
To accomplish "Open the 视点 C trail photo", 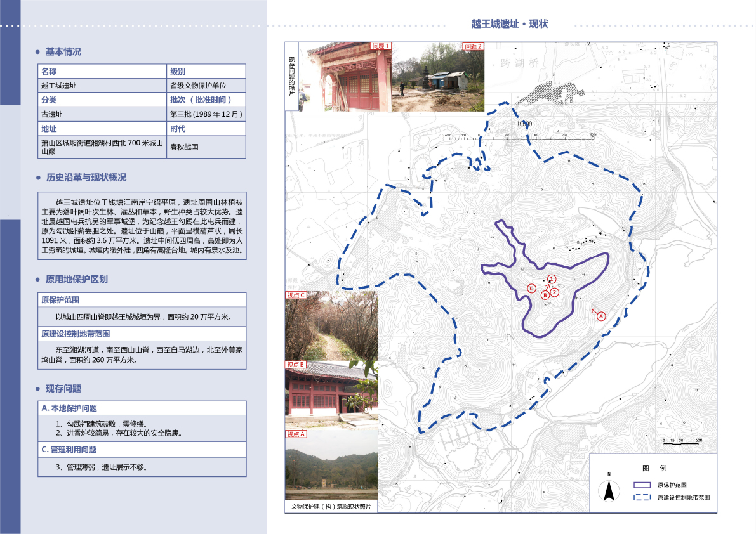I will [331, 326].
